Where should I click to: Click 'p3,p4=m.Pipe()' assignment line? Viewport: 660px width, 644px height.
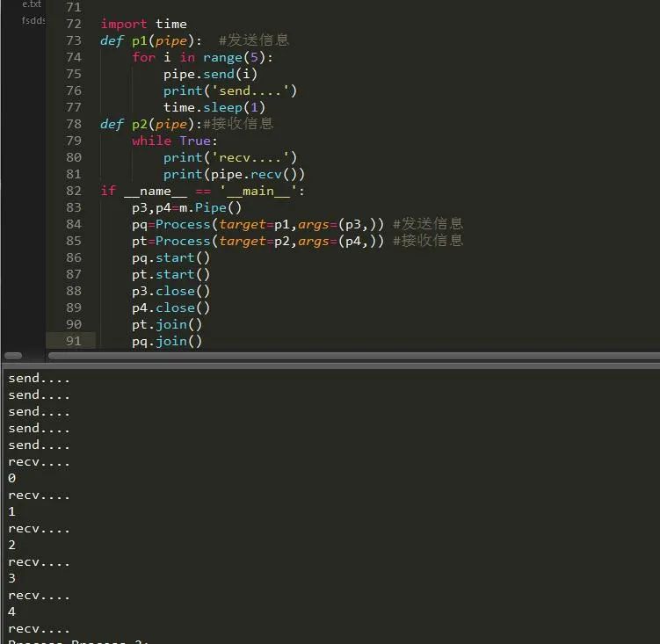pos(186,207)
